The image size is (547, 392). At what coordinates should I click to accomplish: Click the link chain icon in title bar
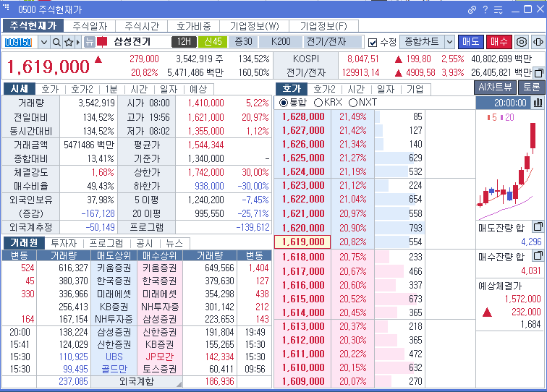click(472, 10)
